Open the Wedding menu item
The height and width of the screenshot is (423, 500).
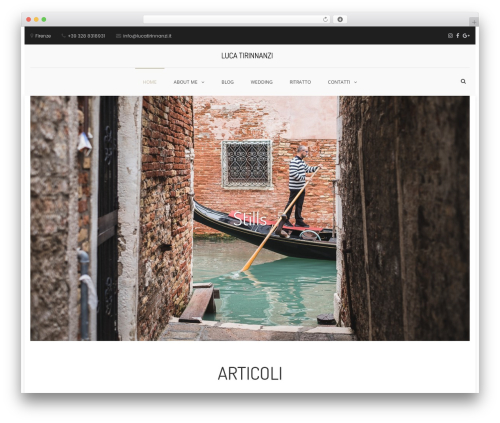coord(262,82)
